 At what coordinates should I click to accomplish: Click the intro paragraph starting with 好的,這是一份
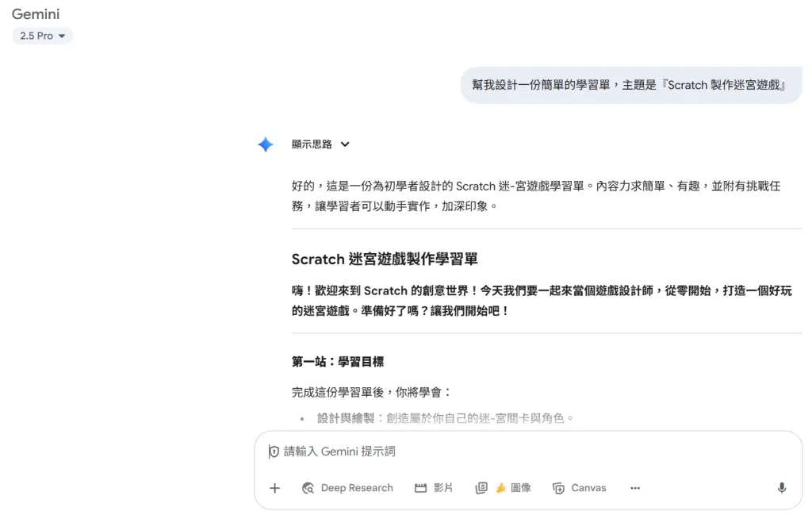(537, 196)
